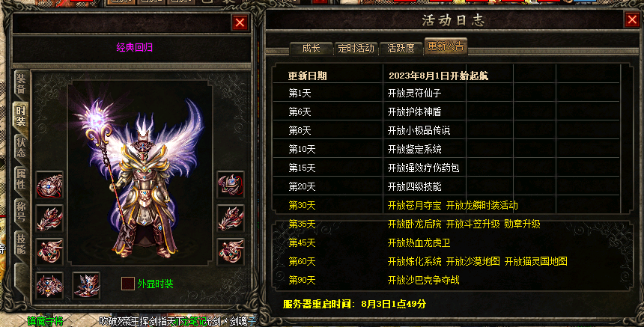Click the top-right helmet equipment slot icon
This screenshot has width=644, height=327.
pos(231,185)
